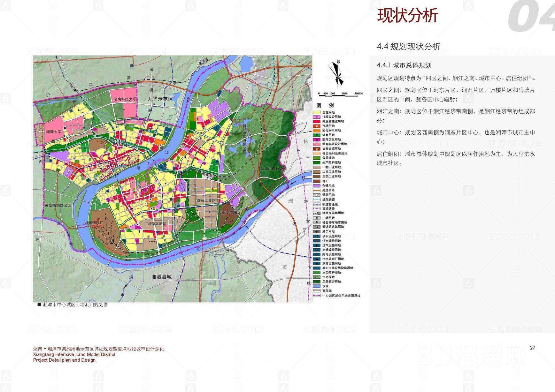Click the 中心城区规划用地范围界线 legend symbol
Viewport: 555px width, 392px height.
pyautogui.click(x=316, y=296)
